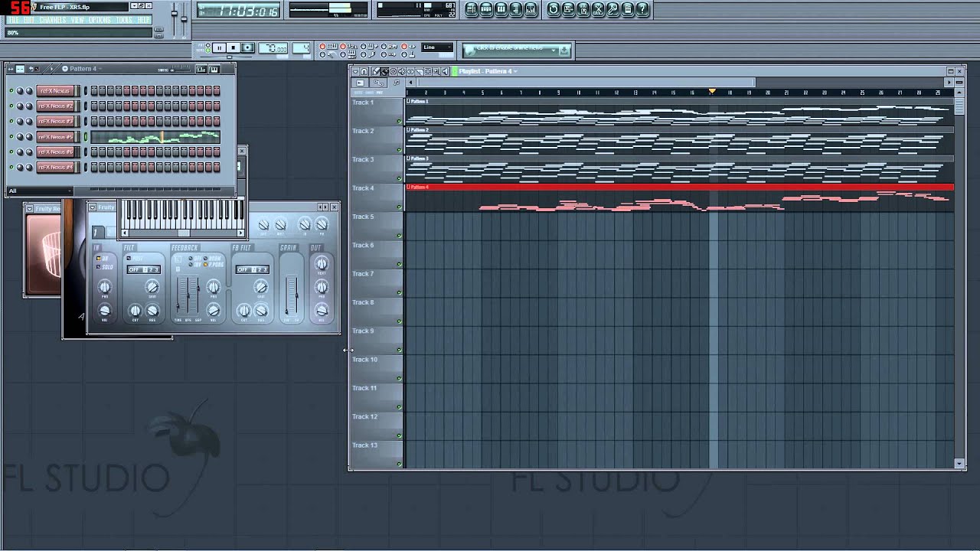Viewport: 980px width, 551px height.
Task: Click the transport record button
Action: [247, 48]
